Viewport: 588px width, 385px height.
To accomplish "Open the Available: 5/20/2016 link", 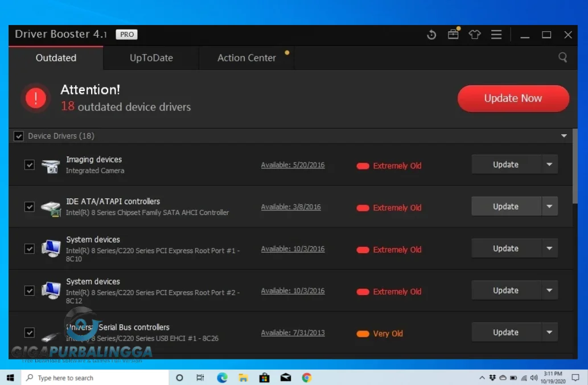I will (x=293, y=165).
